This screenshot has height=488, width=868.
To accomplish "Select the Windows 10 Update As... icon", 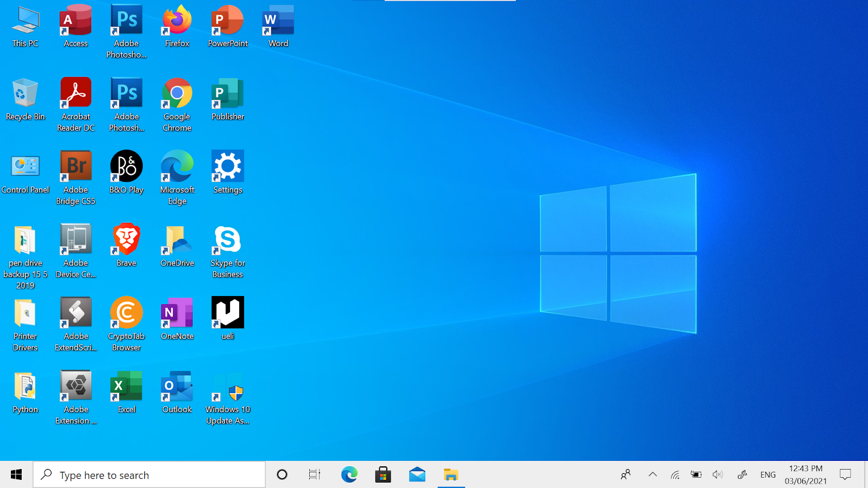I will 228,397.
